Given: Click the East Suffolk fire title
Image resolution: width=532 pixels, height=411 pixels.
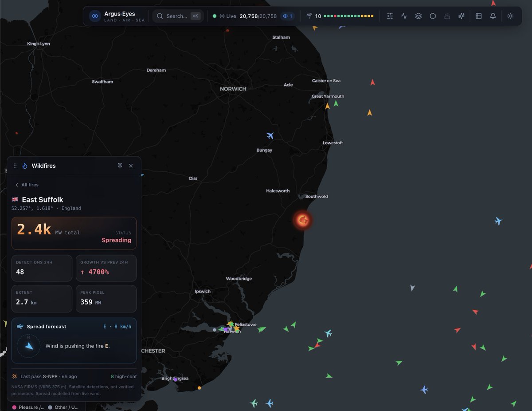Looking at the screenshot, I should pyautogui.click(x=43, y=200).
